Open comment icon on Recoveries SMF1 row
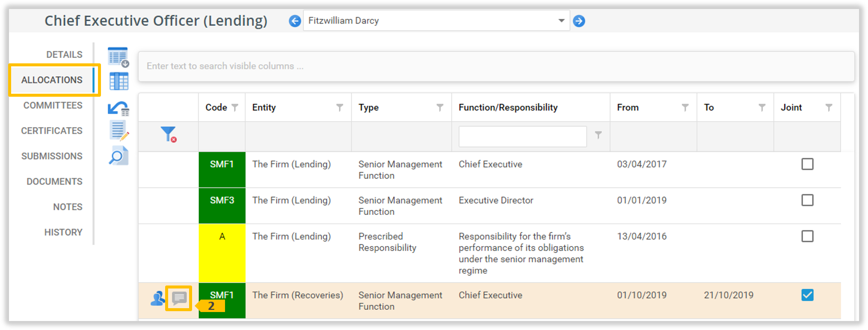This screenshot has width=868, height=330. coord(179,298)
